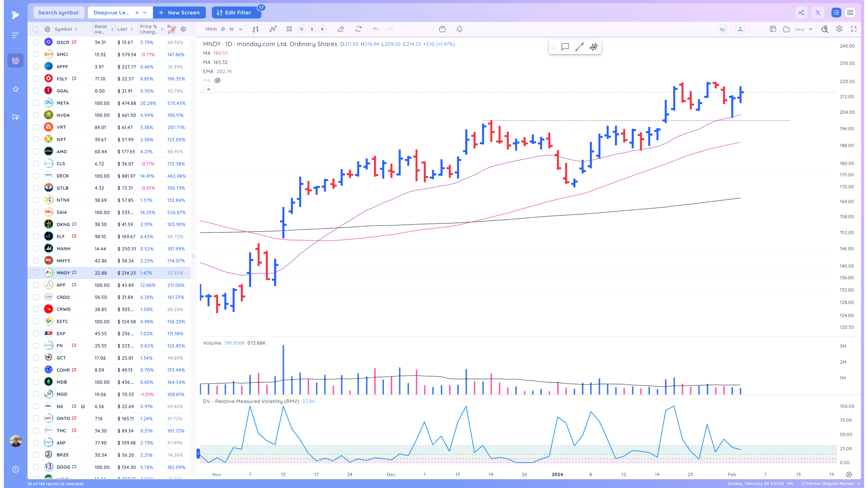
Task: Sort by Relative column header
Action: (x=104, y=29)
